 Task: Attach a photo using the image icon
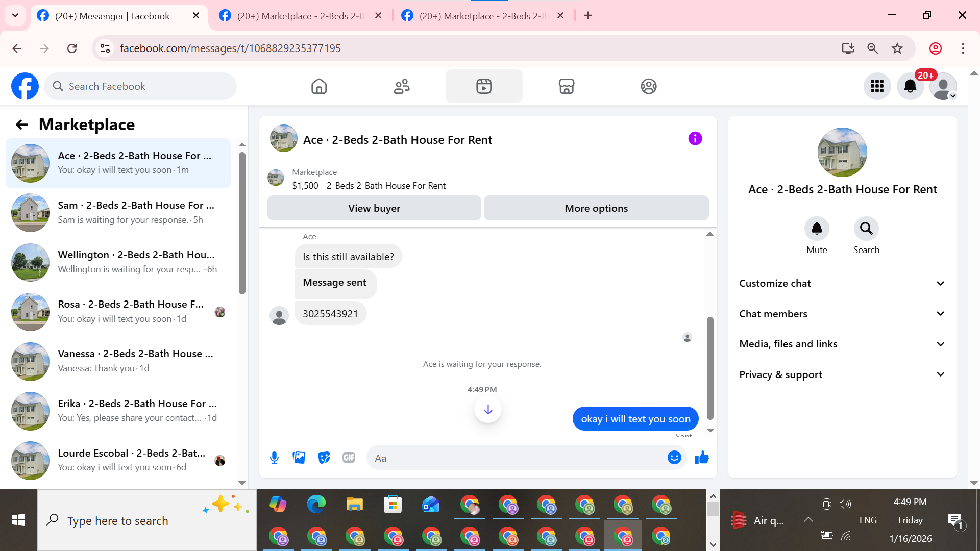[299, 458]
